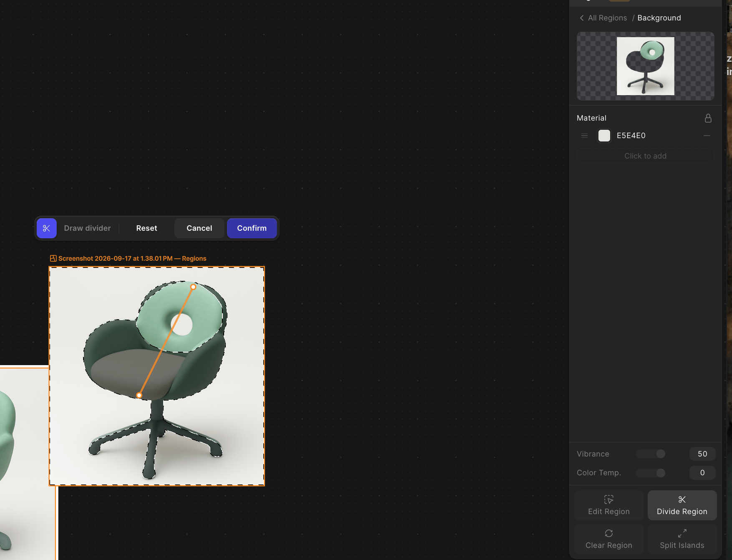Viewport: 732px width, 560px height.
Task: Click the Vibrance value field showing 50
Action: pyautogui.click(x=702, y=454)
